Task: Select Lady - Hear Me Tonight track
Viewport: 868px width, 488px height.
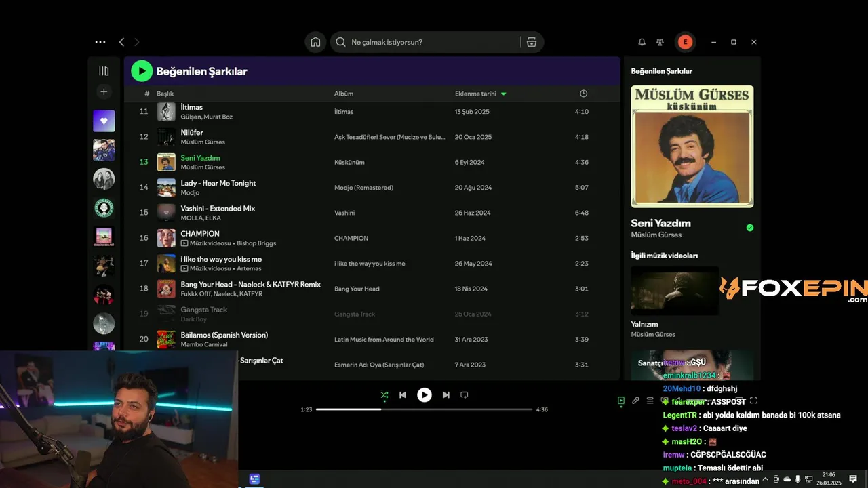Action: 218,183
